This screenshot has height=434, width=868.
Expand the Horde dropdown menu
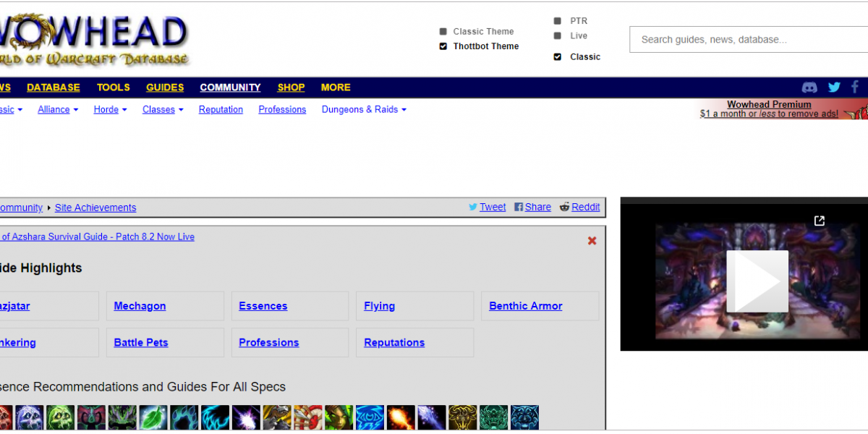(110, 110)
